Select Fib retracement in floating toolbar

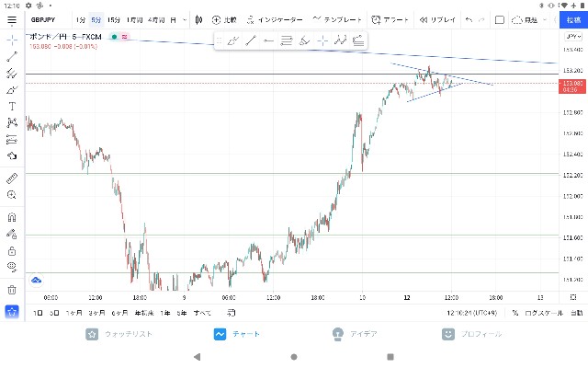tap(286, 40)
